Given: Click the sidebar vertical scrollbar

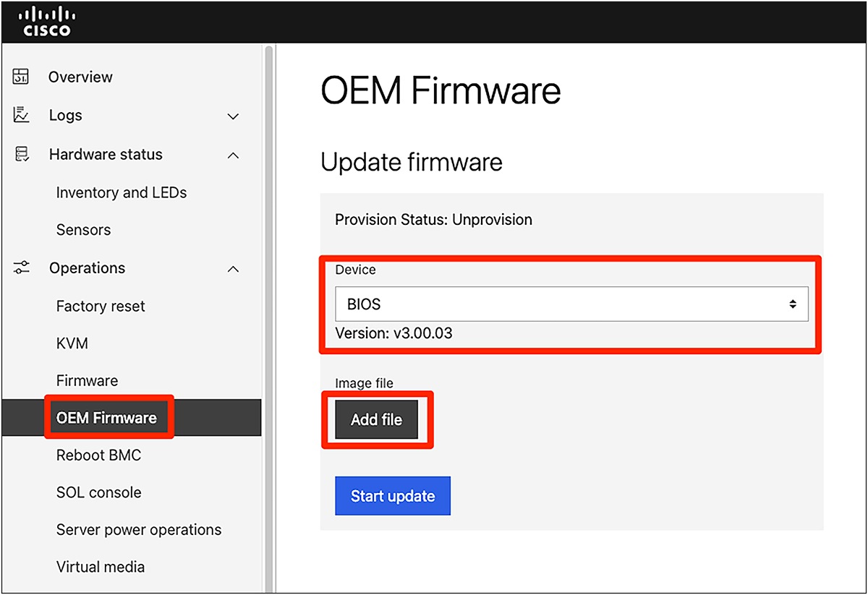Looking at the screenshot, I should 269,289.
